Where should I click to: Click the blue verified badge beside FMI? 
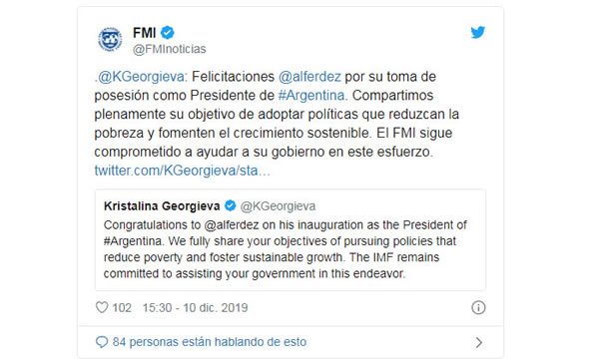pos(168,33)
